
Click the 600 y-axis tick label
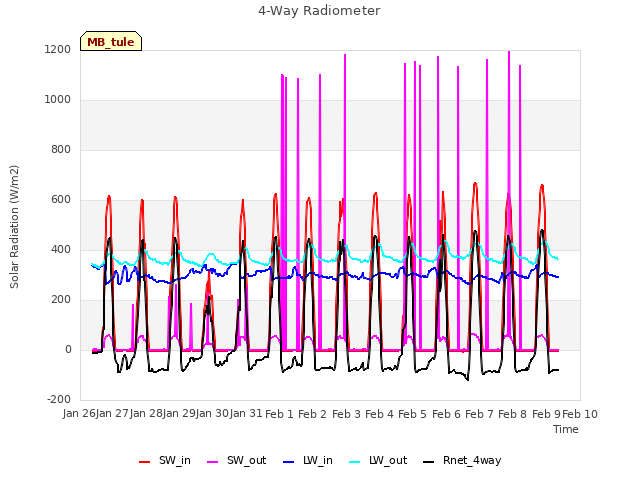[61, 200]
